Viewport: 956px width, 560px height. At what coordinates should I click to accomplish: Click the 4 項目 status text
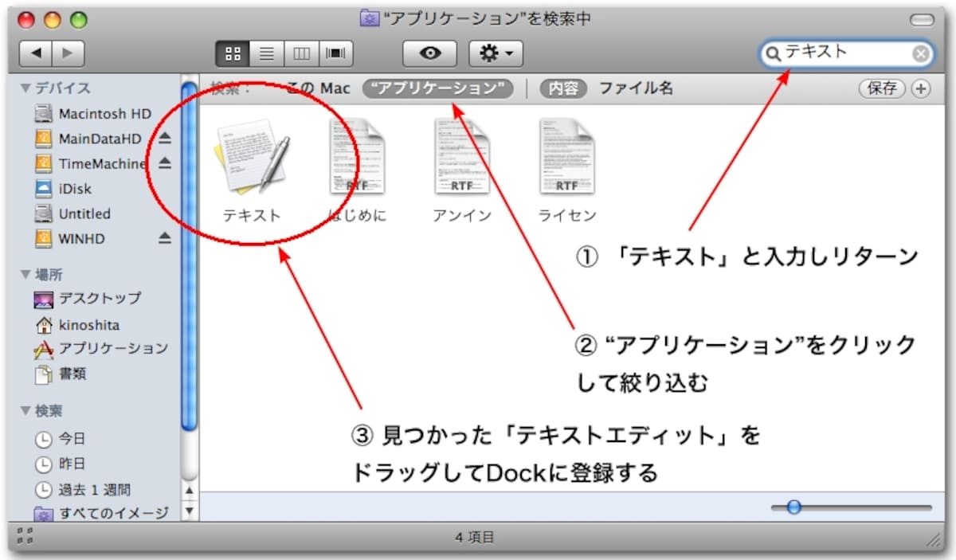pyautogui.click(x=475, y=538)
